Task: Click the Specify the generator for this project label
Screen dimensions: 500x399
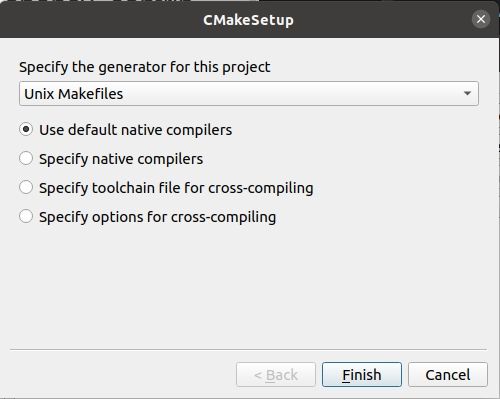Action: click(x=145, y=67)
